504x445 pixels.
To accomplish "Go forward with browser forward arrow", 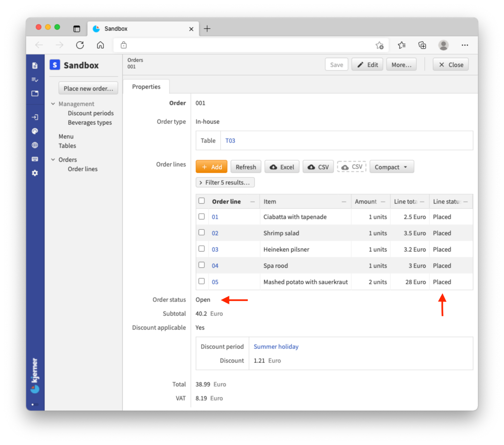I will coord(59,45).
